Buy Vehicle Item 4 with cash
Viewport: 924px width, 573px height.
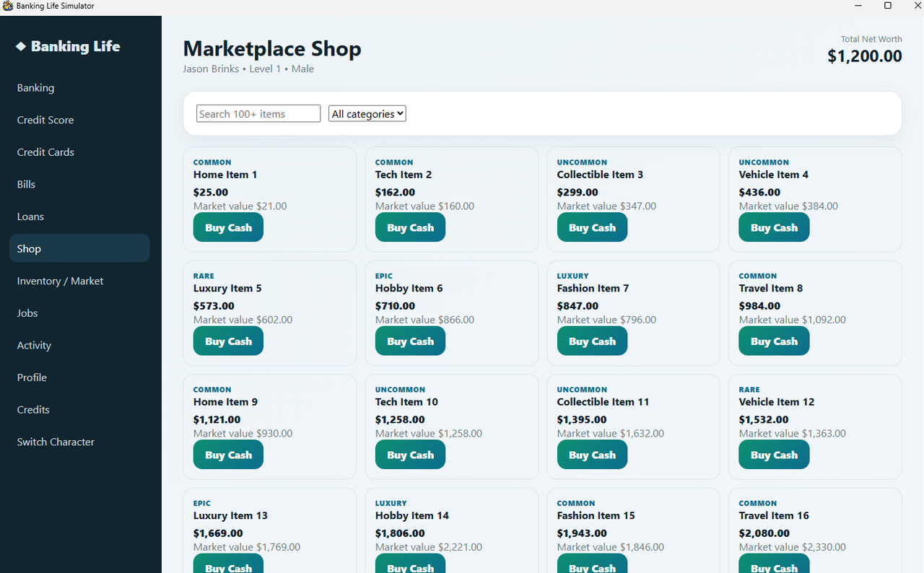[x=774, y=227]
